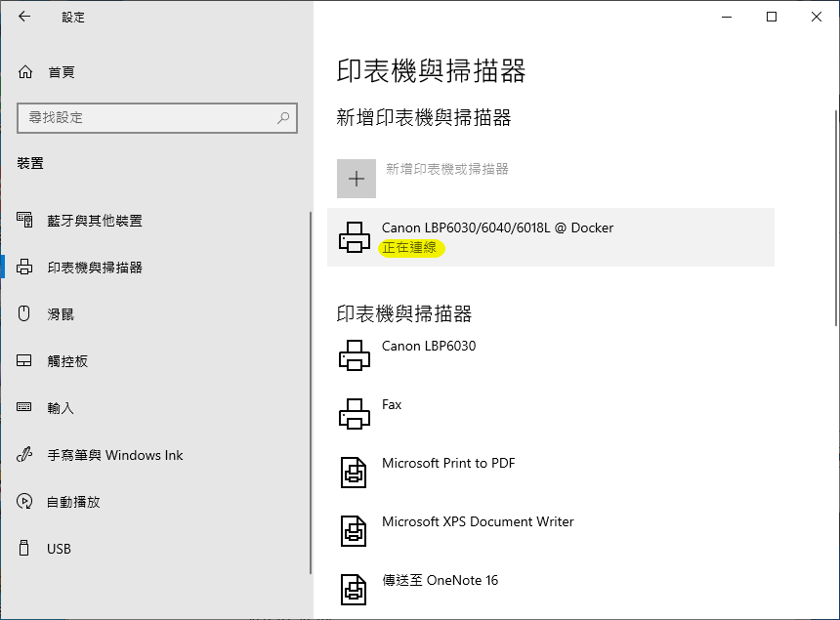Open the 滑鼠 settings page
This screenshot has width=840, height=620.
(x=61, y=314)
